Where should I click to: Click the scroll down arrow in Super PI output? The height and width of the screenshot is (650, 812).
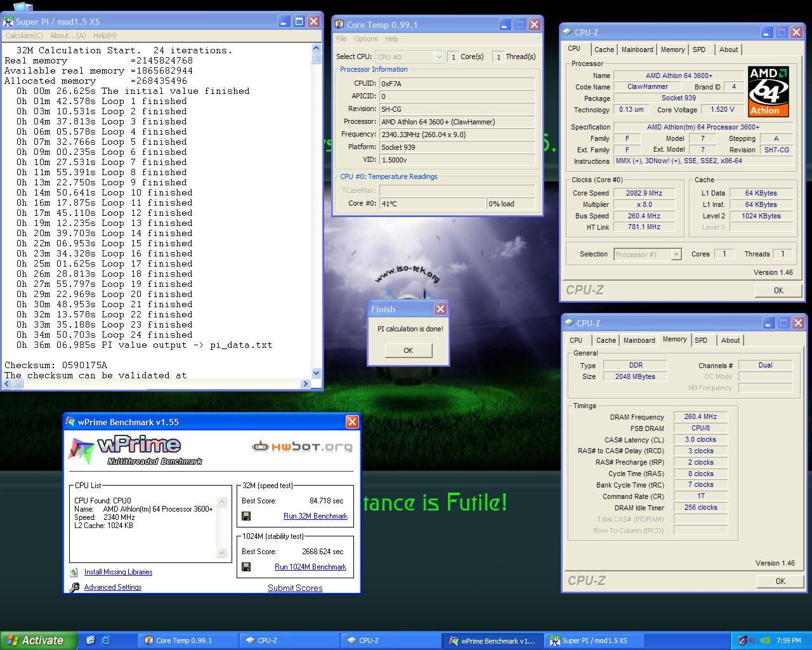(x=317, y=373)
